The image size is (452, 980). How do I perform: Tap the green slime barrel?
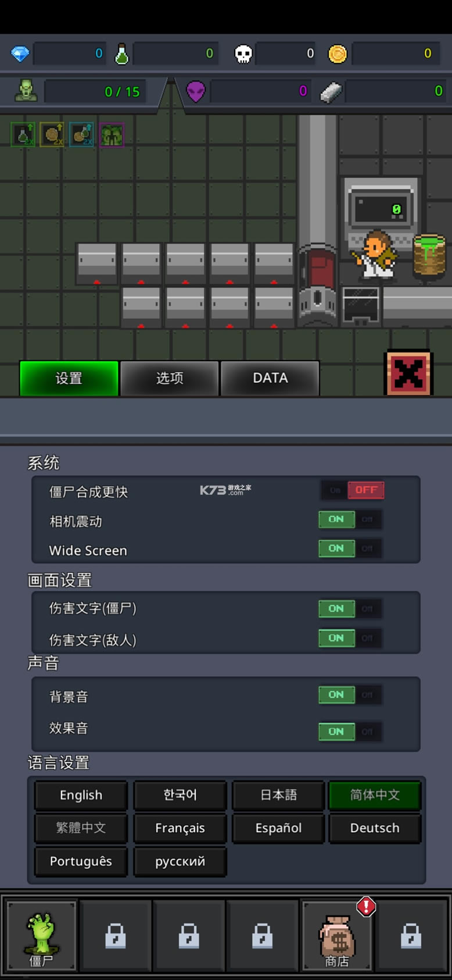coord(429,255)
